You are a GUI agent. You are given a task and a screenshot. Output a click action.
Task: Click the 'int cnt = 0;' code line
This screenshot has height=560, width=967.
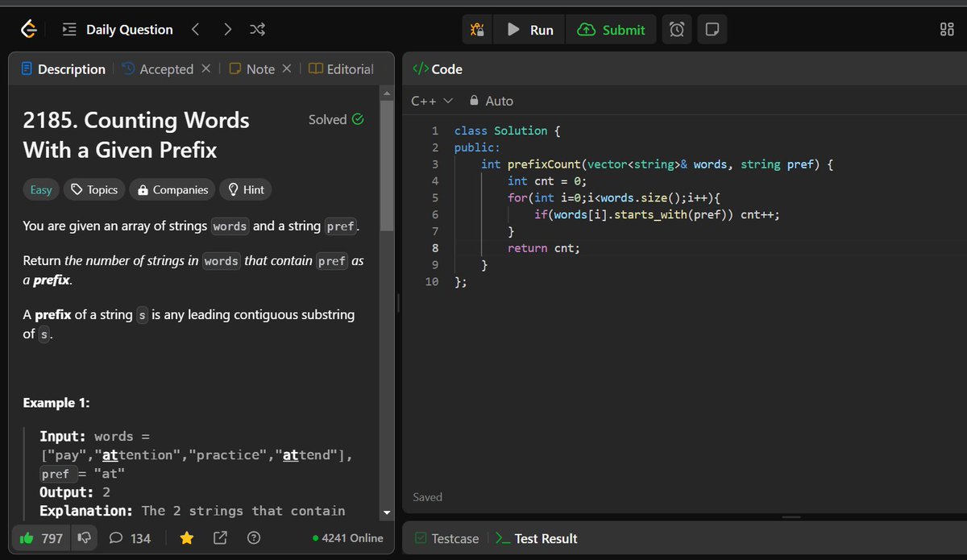coord(547,181)
